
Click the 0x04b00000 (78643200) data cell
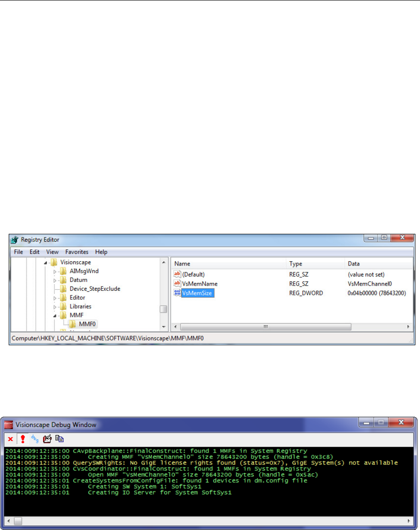[x=377, y=293]
